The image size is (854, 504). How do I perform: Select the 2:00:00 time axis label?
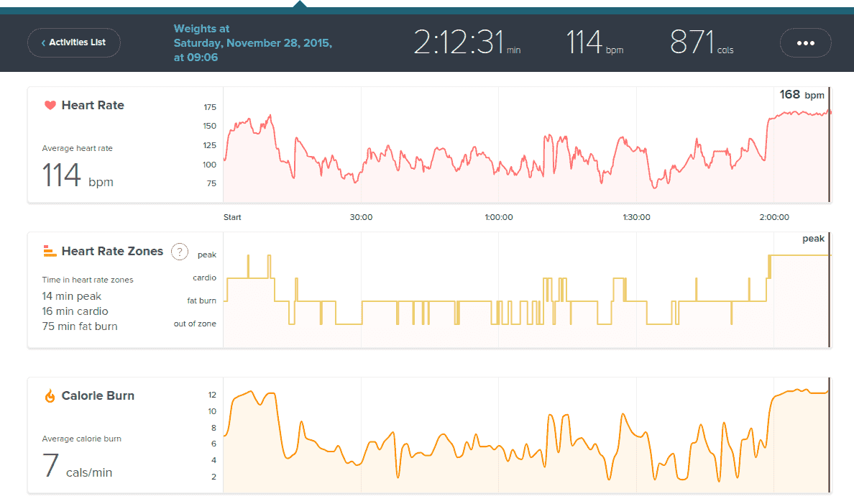[774, 217]
